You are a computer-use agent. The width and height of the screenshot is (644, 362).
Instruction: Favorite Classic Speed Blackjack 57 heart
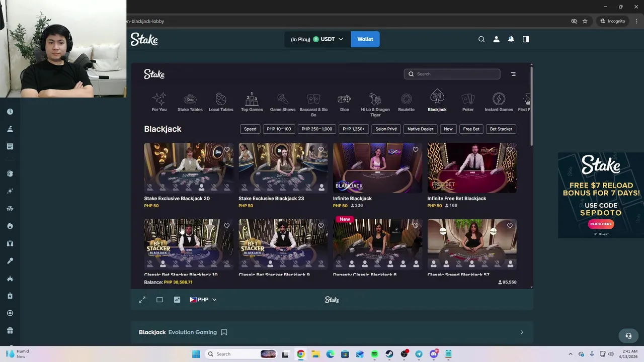[510, 226]
